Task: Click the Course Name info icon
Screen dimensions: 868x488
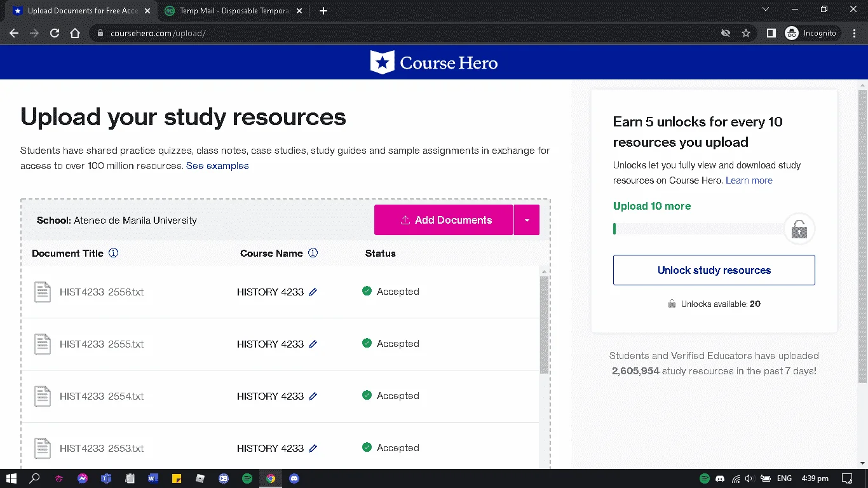Action: coord(313,253)
